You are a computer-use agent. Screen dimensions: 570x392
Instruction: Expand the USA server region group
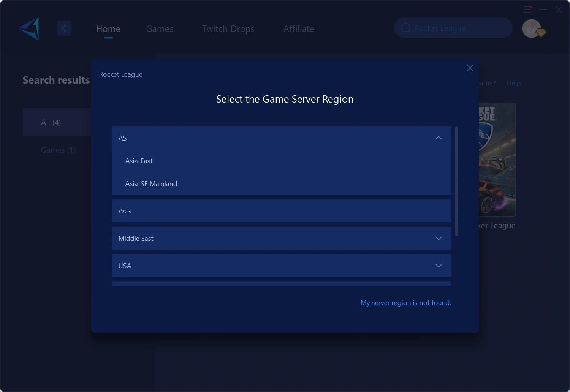coord(439,266)
